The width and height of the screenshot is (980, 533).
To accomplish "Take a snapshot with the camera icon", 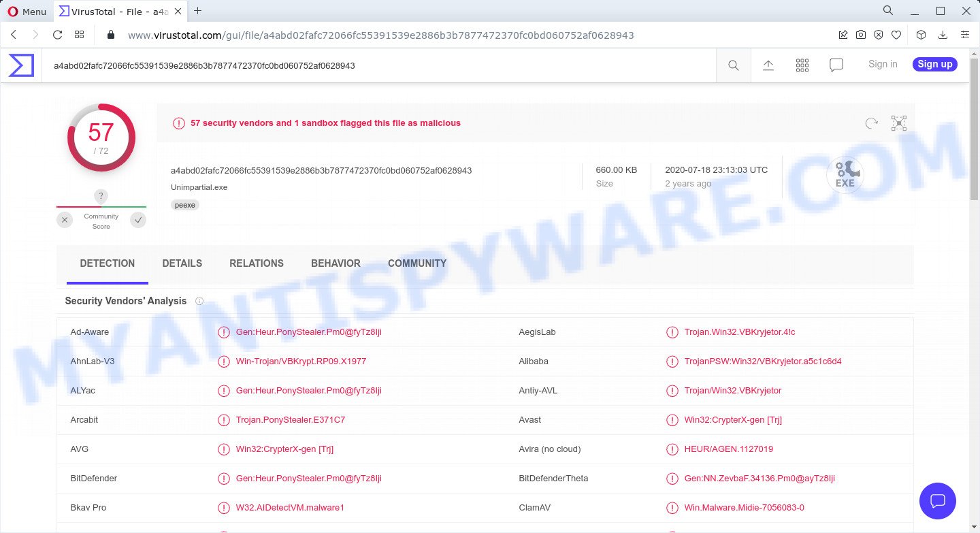I will coord(861,35).
